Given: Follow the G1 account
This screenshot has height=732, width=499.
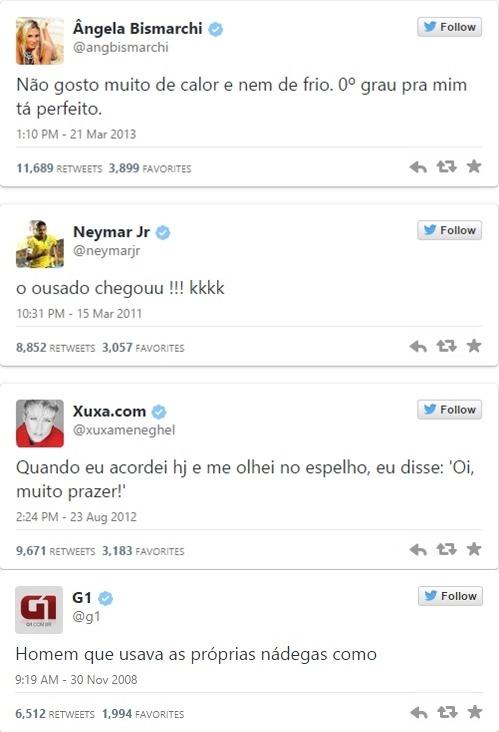Looking at the screenshot, I should 450,596.
